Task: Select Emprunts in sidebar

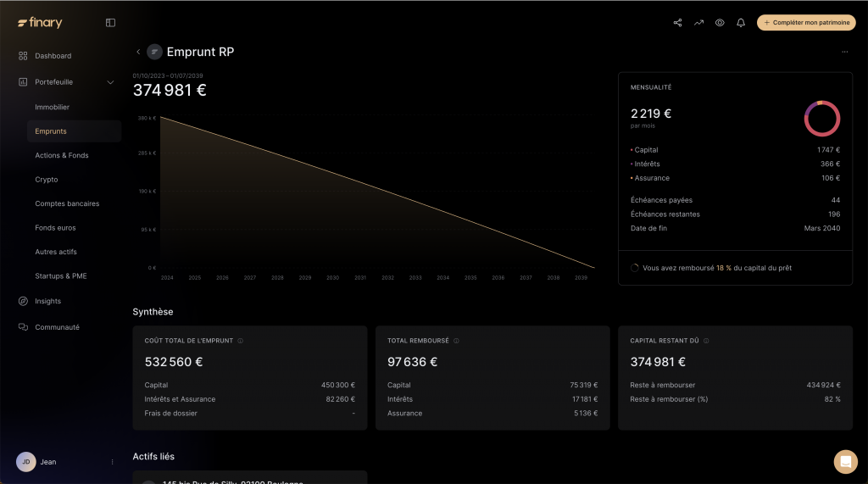Action: 75,131
